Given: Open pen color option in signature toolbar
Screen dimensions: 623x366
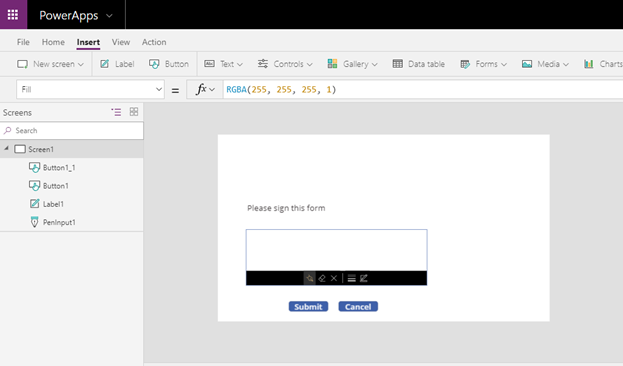Looking at the screenshot, I should (x=364, y=278).
